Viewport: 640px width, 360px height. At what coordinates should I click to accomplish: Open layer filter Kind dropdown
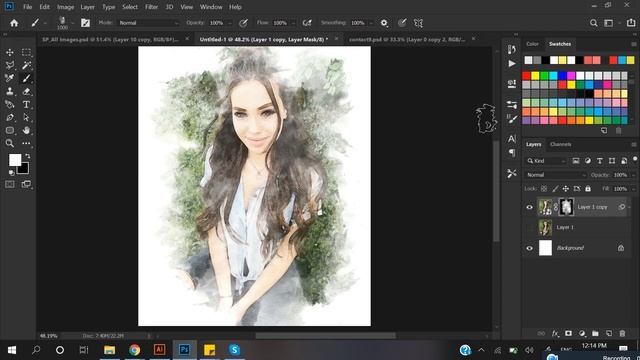546,161
